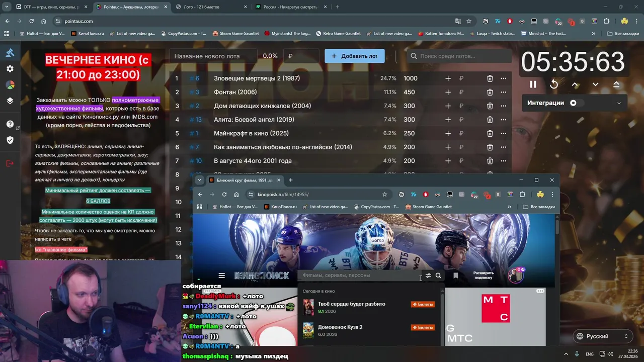
Task: Pause the auction timer
Action: [x=533, y=84]
